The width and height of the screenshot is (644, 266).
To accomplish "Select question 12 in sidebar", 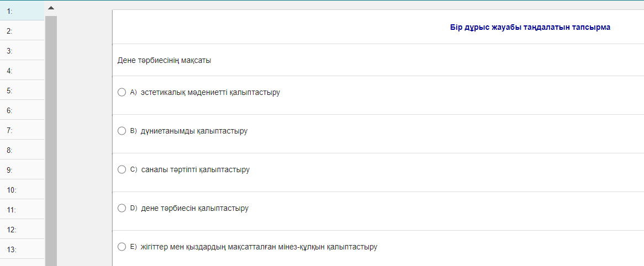I will pyautogui.click(x=22, y=230).
